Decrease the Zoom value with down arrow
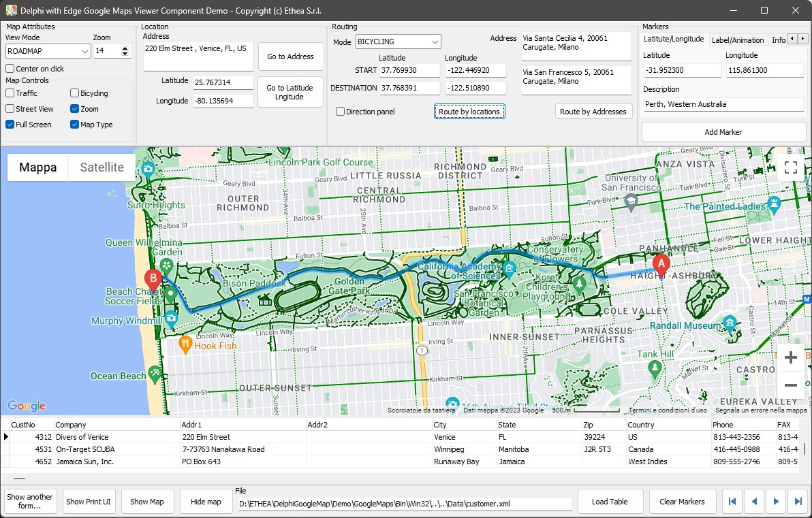The width and height of the screenshot is (812, 518). (125, 54)
